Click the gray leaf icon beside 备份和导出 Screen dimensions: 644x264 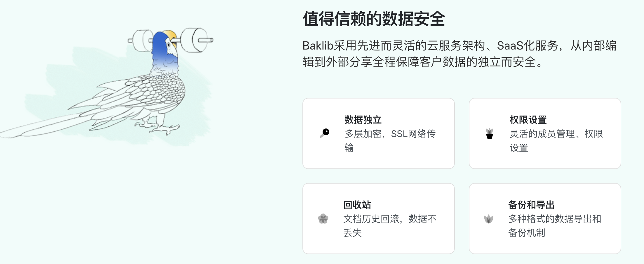(x=488, y=219)
